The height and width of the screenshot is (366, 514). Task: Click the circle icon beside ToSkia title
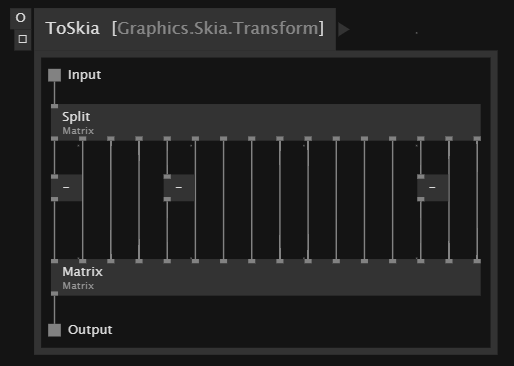pos(20,18)
